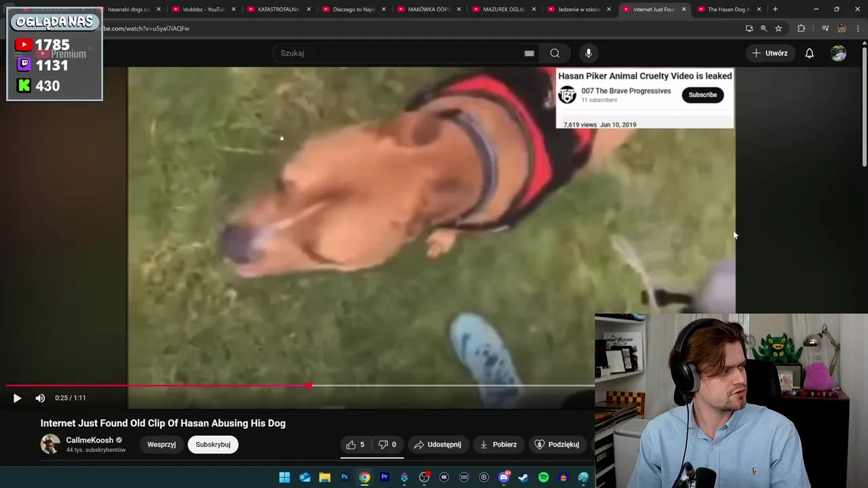
Task: Like the video with thumbs up
Action: point(355,445)
